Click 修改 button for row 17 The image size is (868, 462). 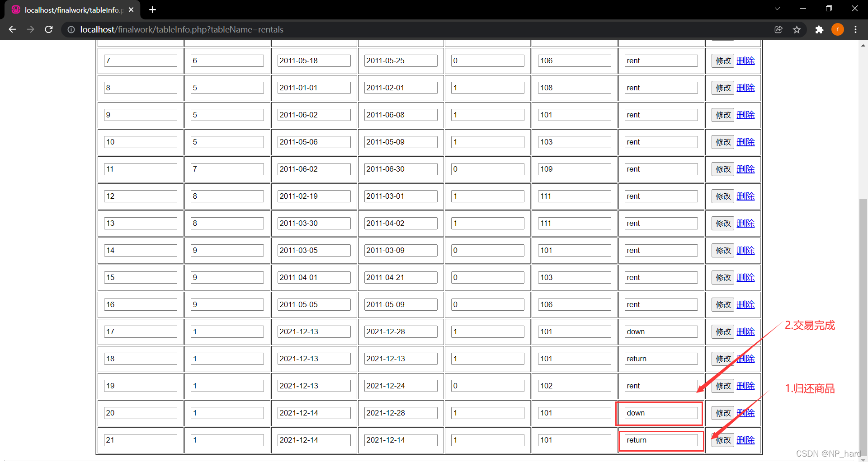[x=723, y=332]
